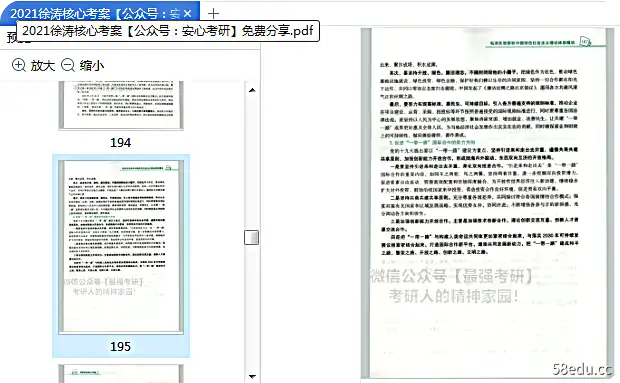
Task: Click the page number label 194
Action: 121,143
